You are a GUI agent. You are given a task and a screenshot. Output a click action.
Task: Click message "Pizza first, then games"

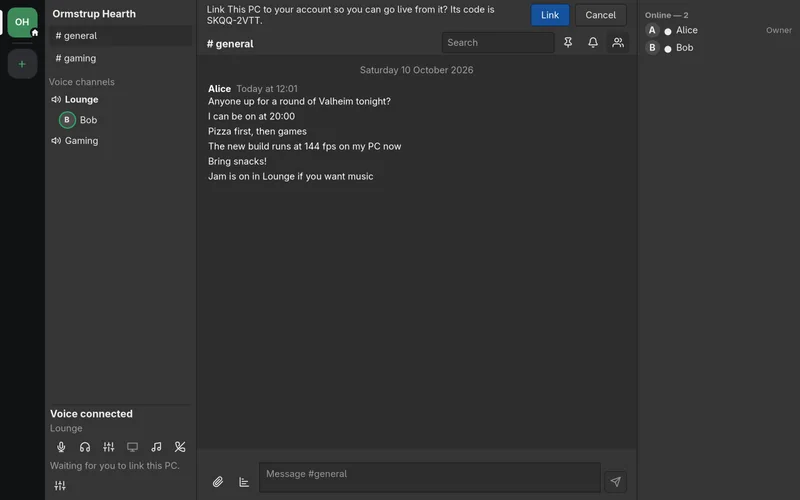point(257,131)
